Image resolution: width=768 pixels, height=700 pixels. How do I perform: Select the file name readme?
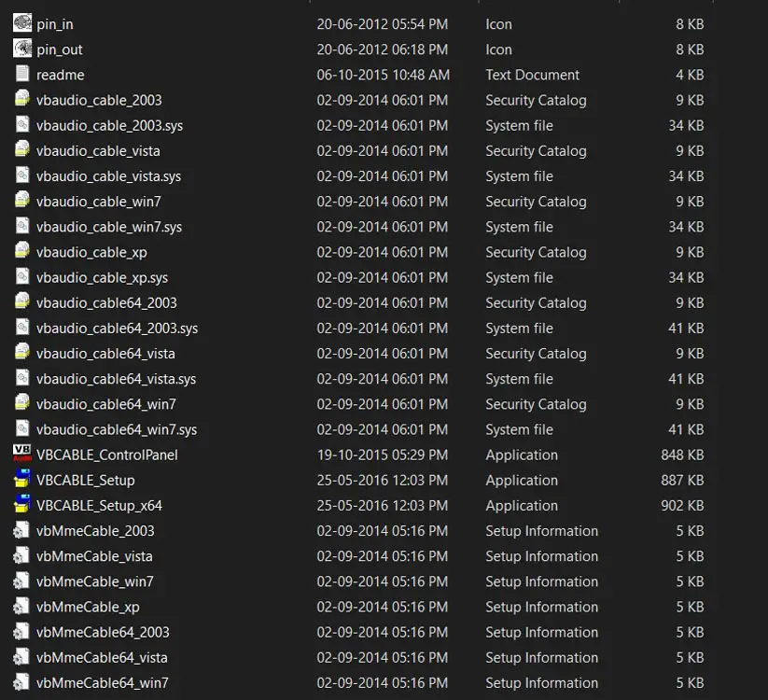point(61,75)
